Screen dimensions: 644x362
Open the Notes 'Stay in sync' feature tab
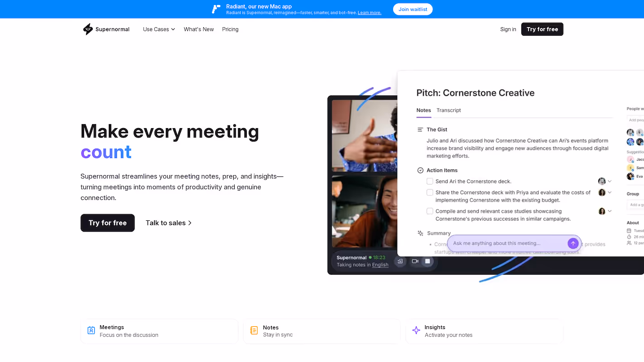(x=322, y=331)
